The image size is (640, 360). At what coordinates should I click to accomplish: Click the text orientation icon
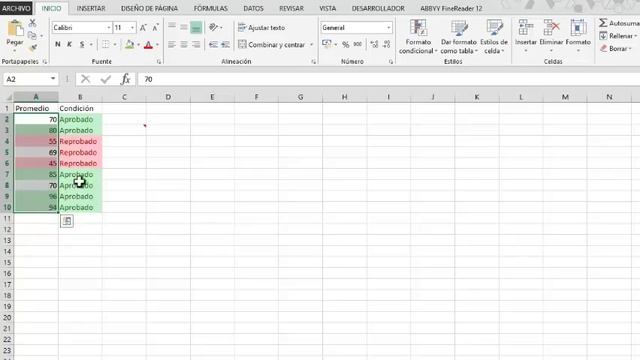coord(213,27)
